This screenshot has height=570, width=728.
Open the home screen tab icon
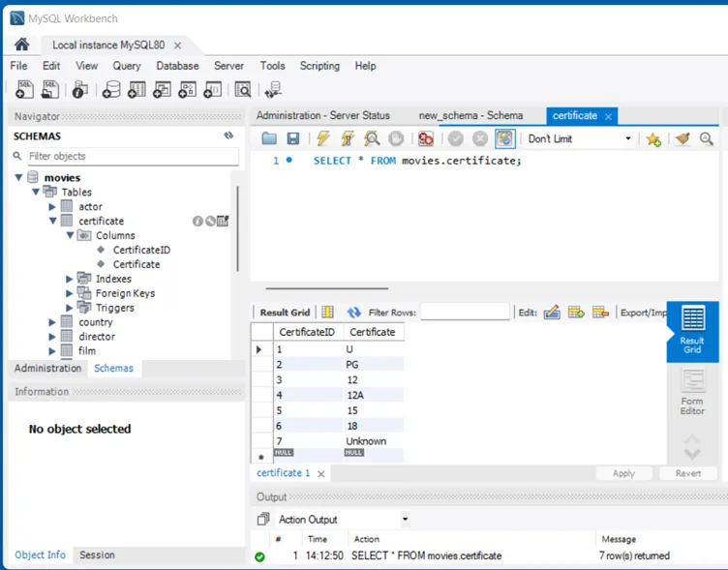coord(22,45)
